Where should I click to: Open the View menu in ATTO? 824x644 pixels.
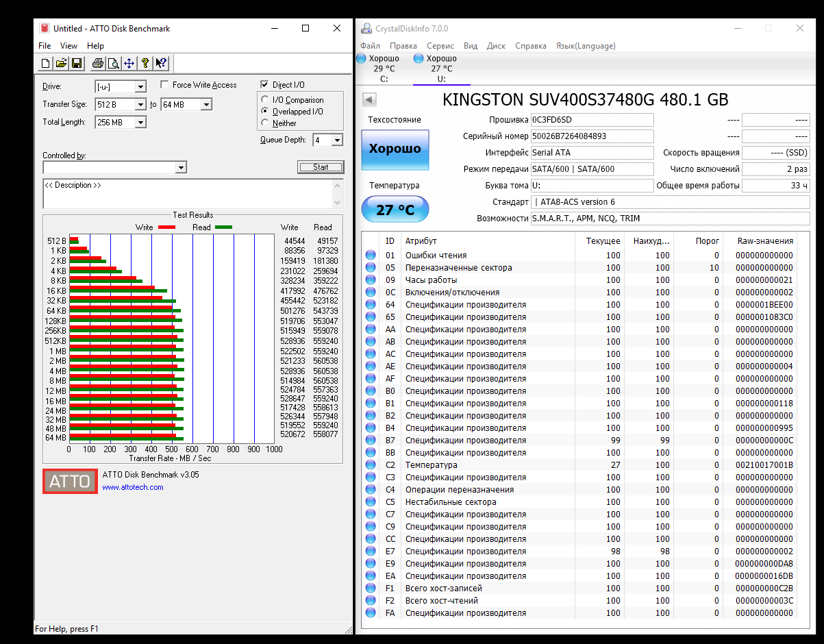pos(68,46)
